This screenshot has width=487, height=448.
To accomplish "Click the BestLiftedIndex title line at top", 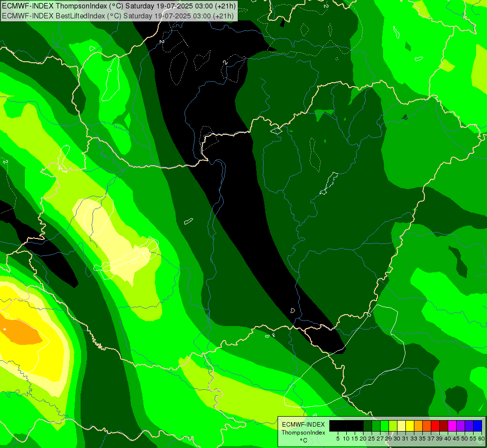I will tap(118, 15).
